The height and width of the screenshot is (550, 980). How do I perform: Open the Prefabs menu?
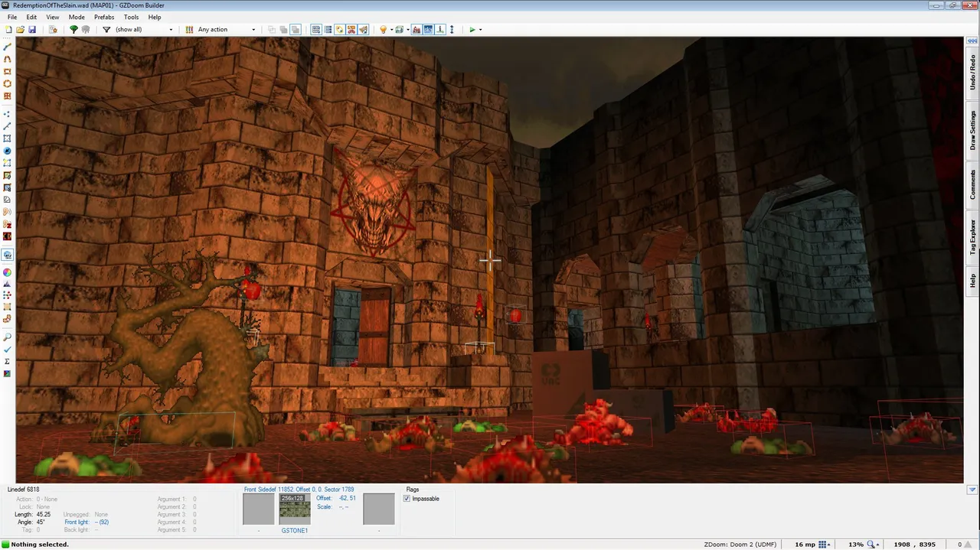pyautogui.click(x=104, y=17)
